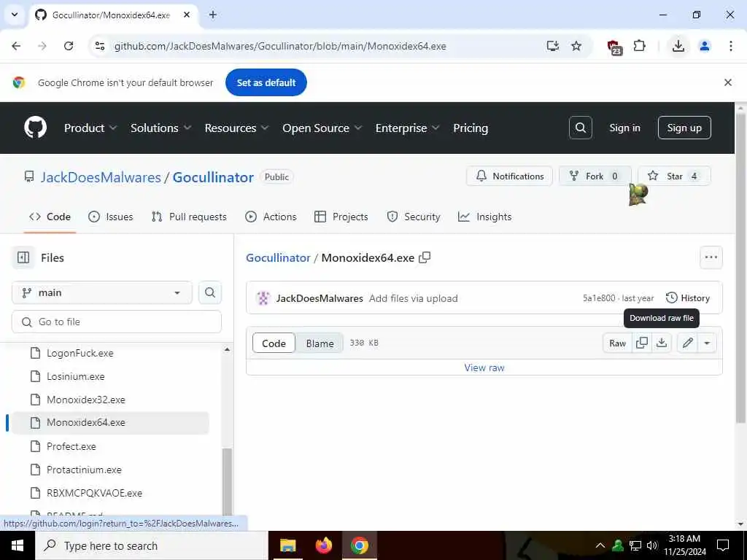
Task: Reload the page
Action: point(69,46)
